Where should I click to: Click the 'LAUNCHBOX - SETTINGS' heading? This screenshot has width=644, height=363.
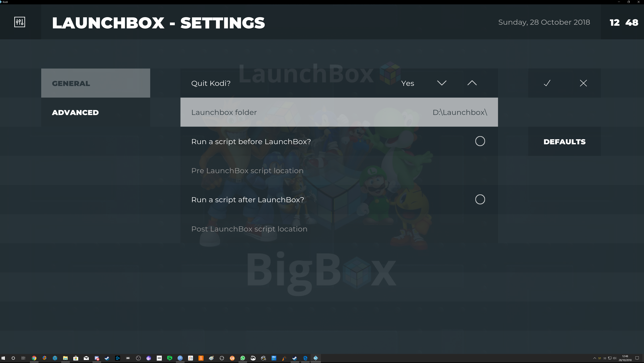pos(158,23)
